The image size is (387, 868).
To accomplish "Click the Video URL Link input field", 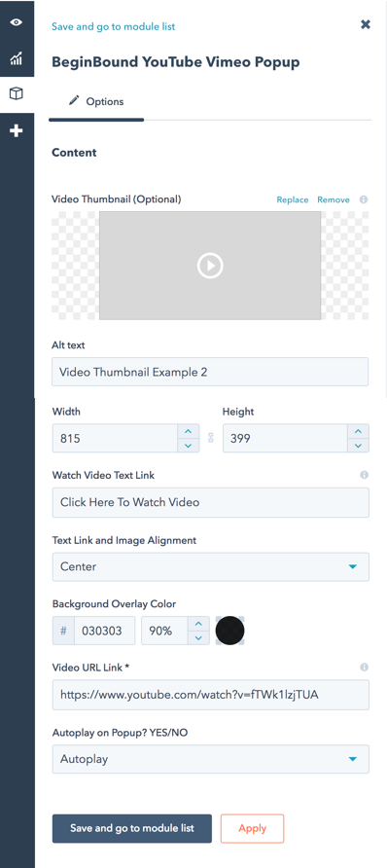I will coord(211,695).
